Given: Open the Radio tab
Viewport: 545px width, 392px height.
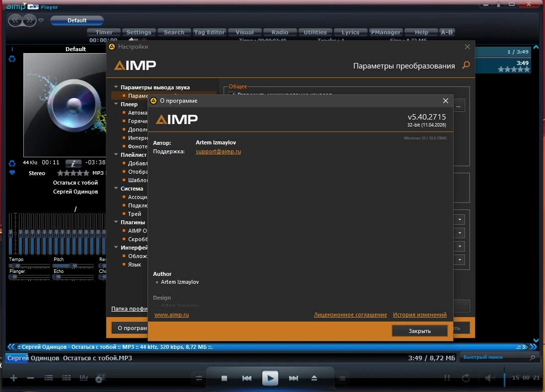Looking at the screenshot, I should click(280, 32).
